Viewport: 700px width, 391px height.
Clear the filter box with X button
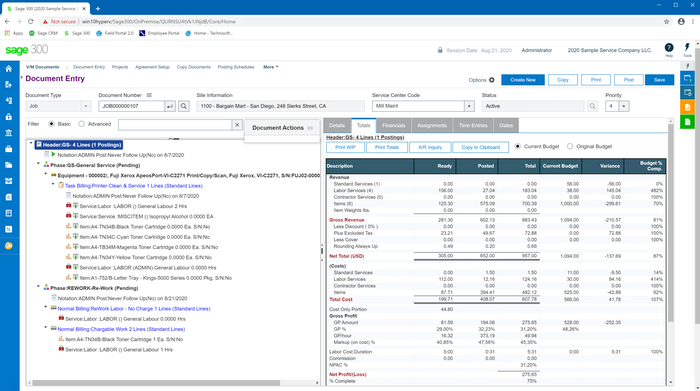237,125
